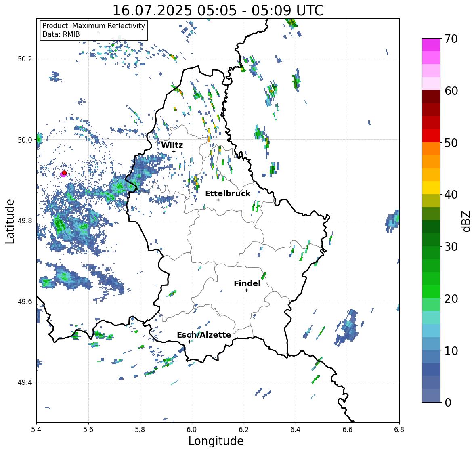Click the colorbar tick value 10
The image size is (476, 451).
451,350
